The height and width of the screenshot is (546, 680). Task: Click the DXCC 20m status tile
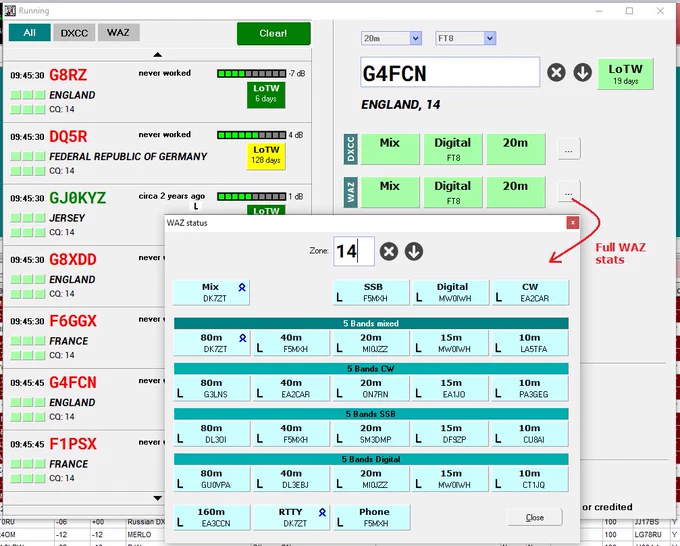tap(516, 149)
